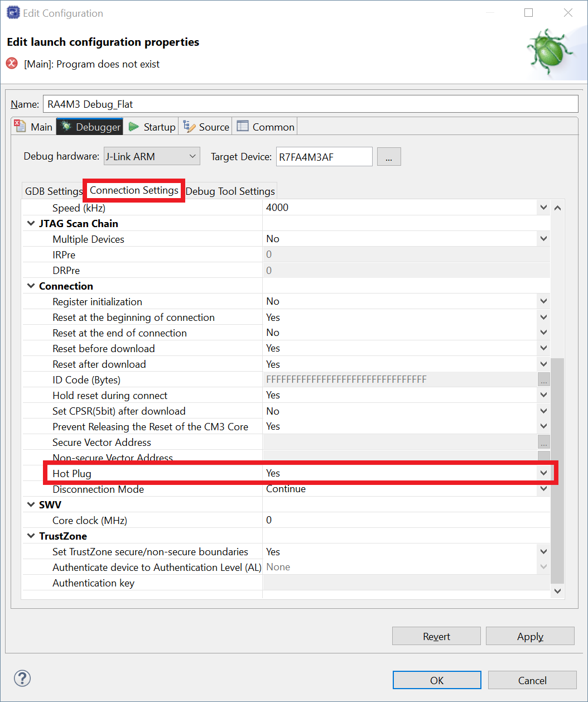The height and width of the screenshot is (702, 588).
Task: Open browse button for ID Code
Action: 544,380
